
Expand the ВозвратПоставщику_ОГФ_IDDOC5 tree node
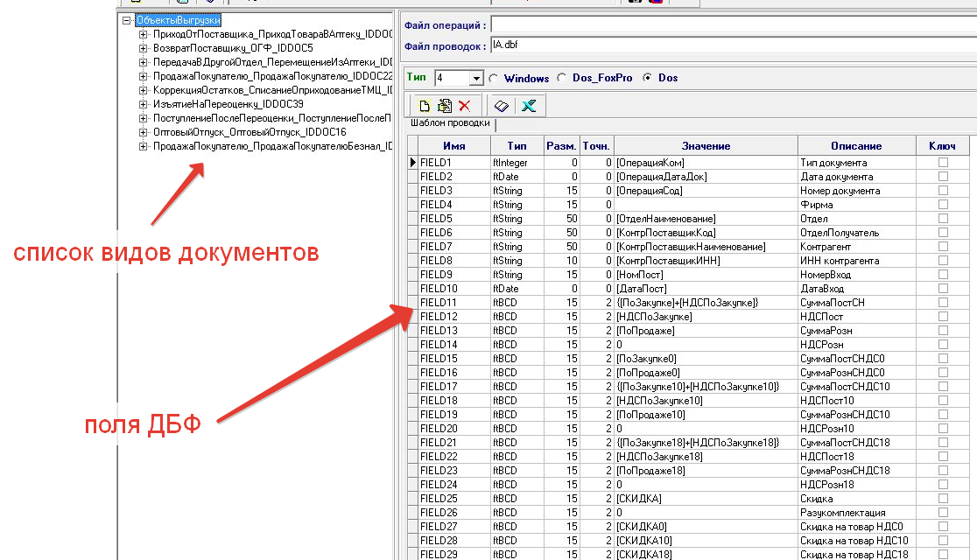(144, 48)
